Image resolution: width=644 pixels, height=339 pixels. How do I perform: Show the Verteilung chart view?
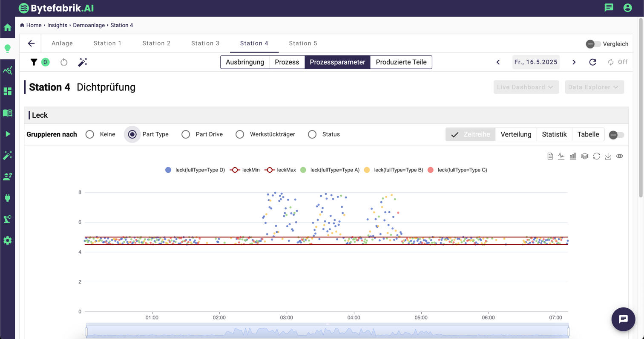(516, 134)
